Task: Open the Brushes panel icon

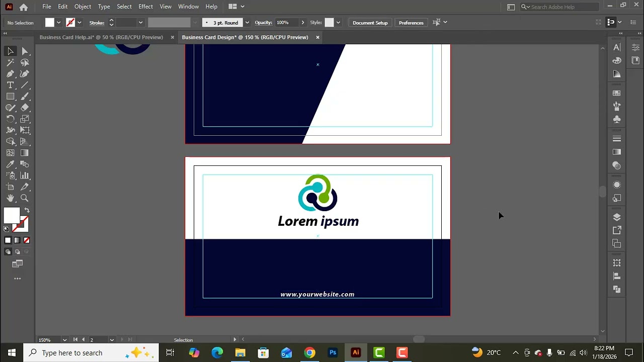Action: 617,107
